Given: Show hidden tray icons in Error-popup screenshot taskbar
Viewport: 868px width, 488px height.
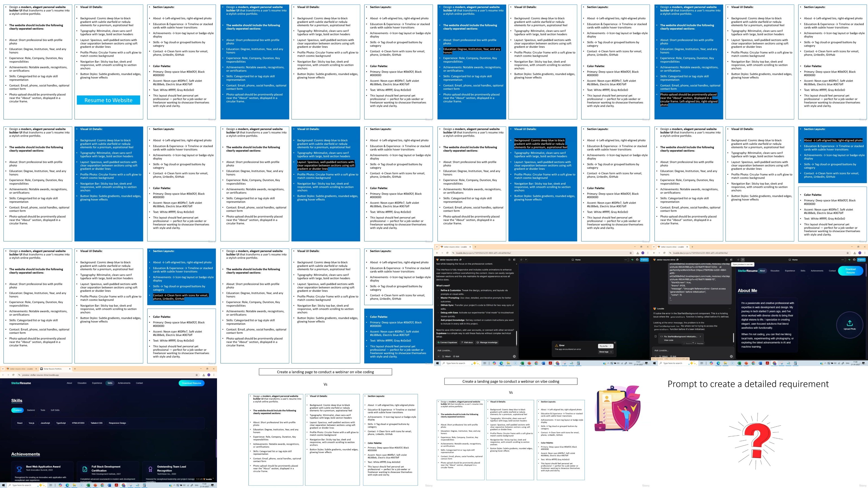Looking at the screenshot, I should click(608, 363).
